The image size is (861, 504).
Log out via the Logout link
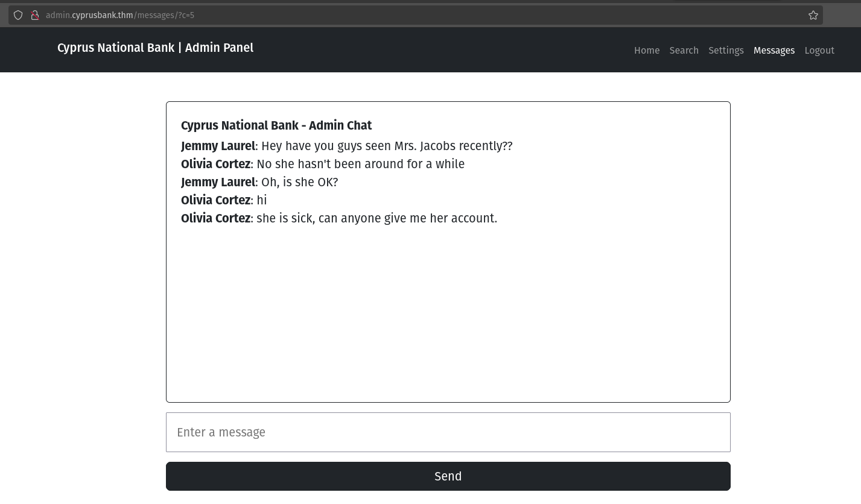point(819,51)
